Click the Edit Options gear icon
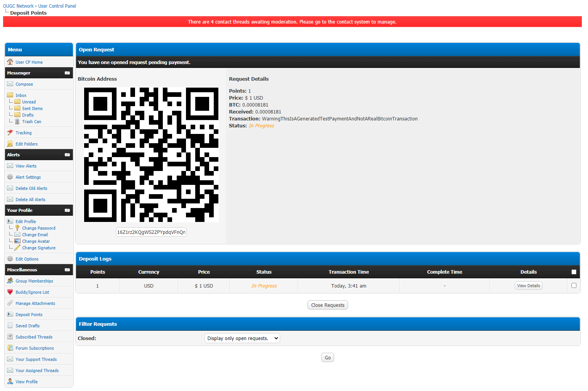588x391 pixels. (10, 259)
